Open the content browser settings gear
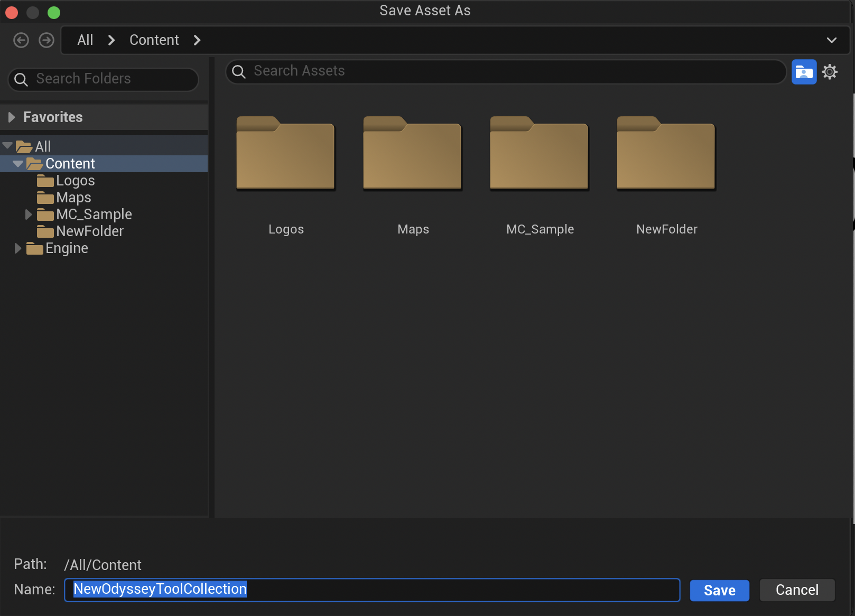Image resolution: width=855 pixels, height=616 pixels. (830, 71)
